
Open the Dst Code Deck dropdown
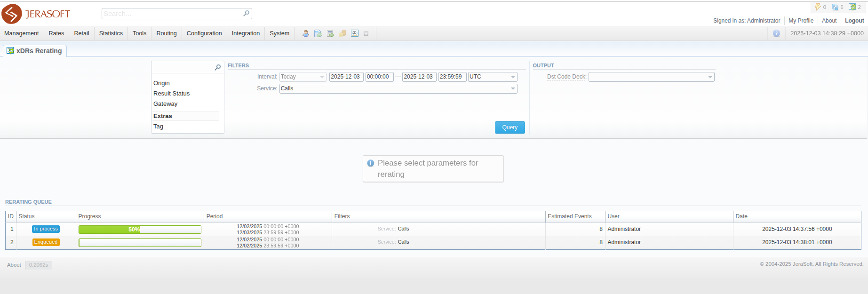coord(651,77)
